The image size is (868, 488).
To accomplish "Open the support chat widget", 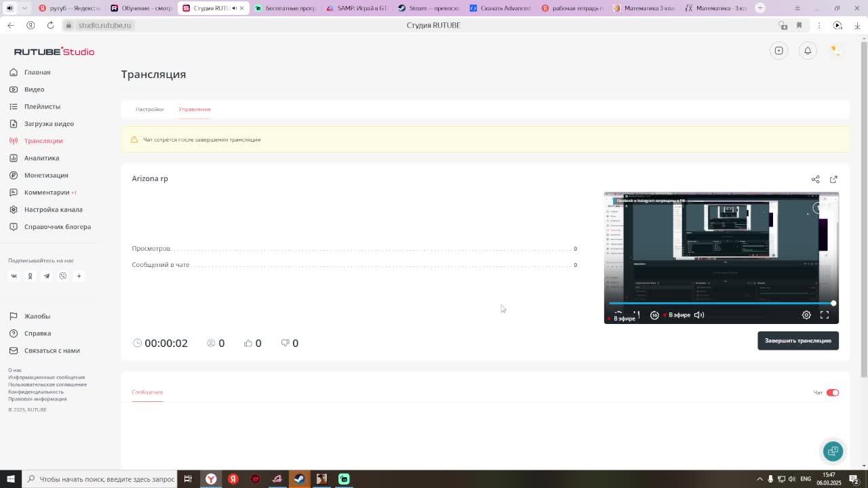I will point(833,451).
